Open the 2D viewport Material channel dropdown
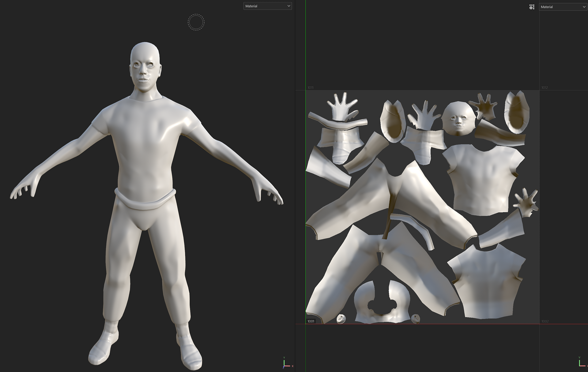588x372 pixels. pos(563,7)
